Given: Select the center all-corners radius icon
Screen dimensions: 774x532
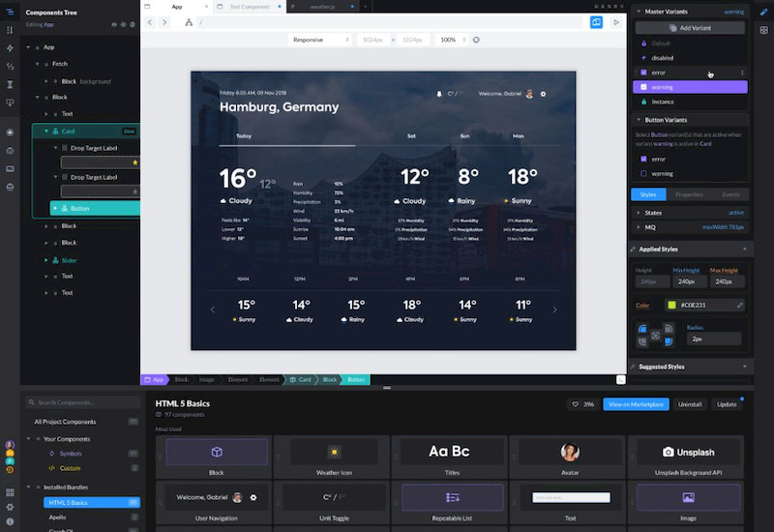Looking at the screenshot, I should coord(655,335).
